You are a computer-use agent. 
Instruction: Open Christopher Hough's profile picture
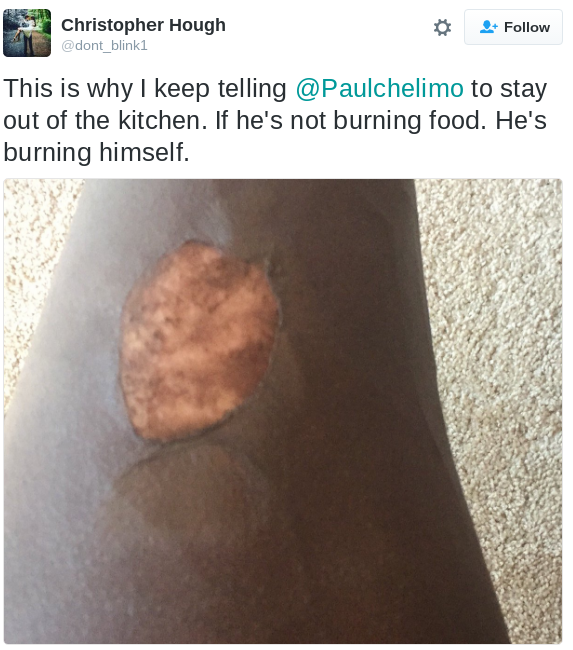pos(27,33)
